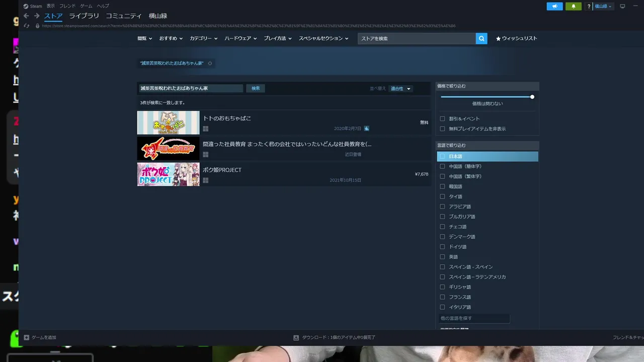Viewport: 644px width, 362px height.
Task: Remove the search term tag with the x icon
Action: (x=210, y=63)
